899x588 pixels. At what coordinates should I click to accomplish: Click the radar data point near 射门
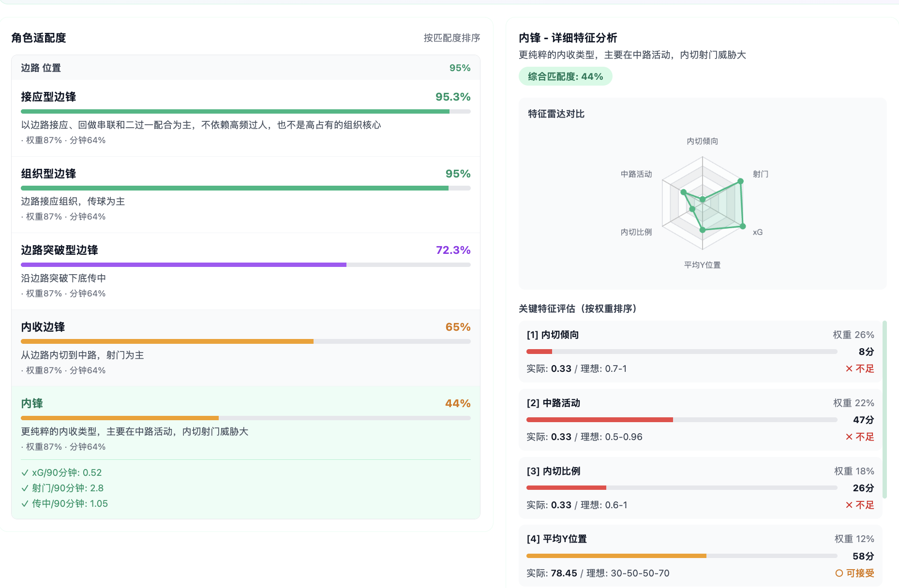[x=740, y=181]
